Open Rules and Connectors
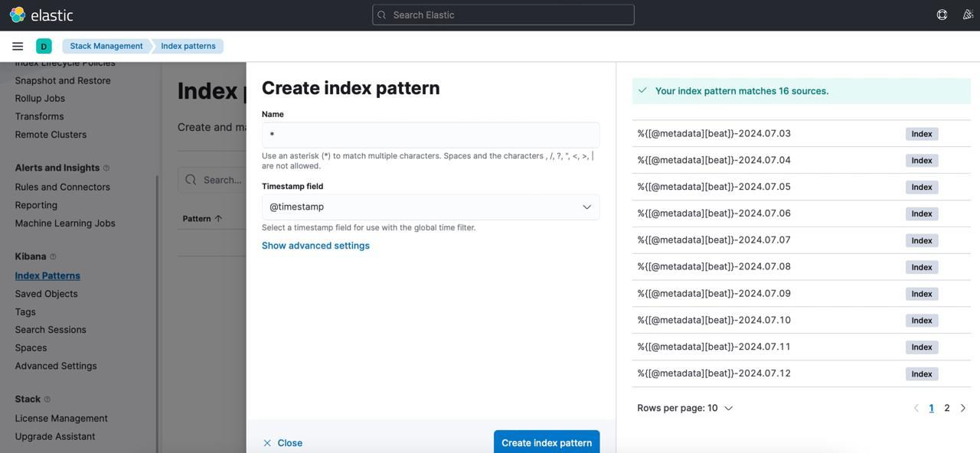Screen dimensions: 980x453 63,187
